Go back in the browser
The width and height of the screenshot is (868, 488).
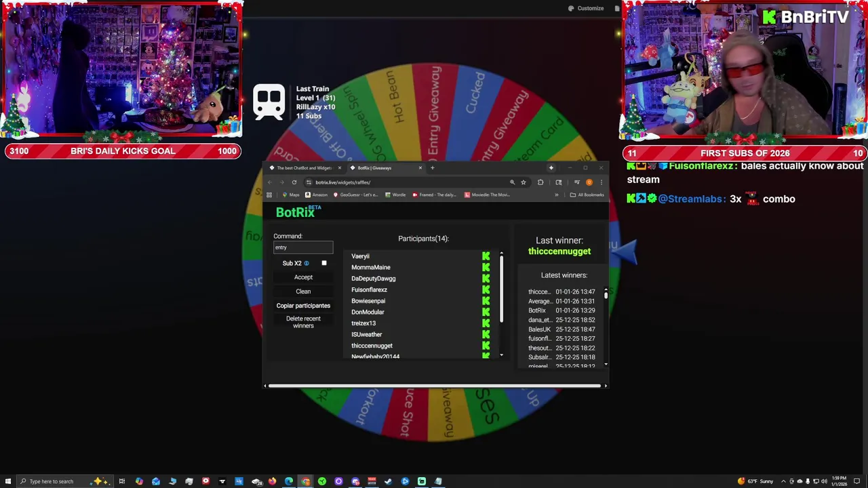click(270, 182)
